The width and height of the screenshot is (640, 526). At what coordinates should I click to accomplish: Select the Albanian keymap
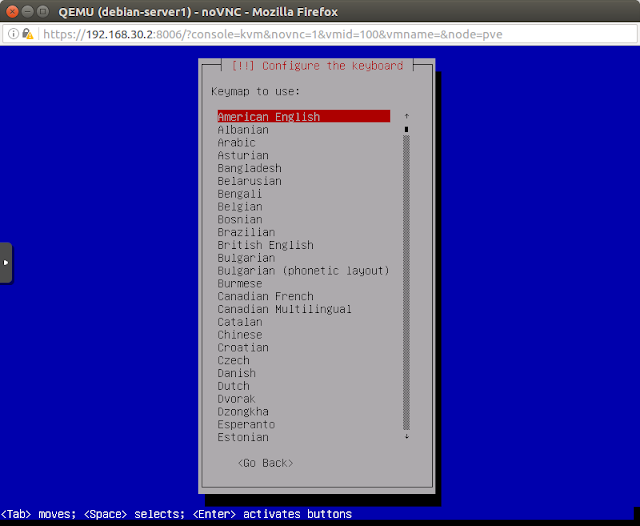(243, 130)
